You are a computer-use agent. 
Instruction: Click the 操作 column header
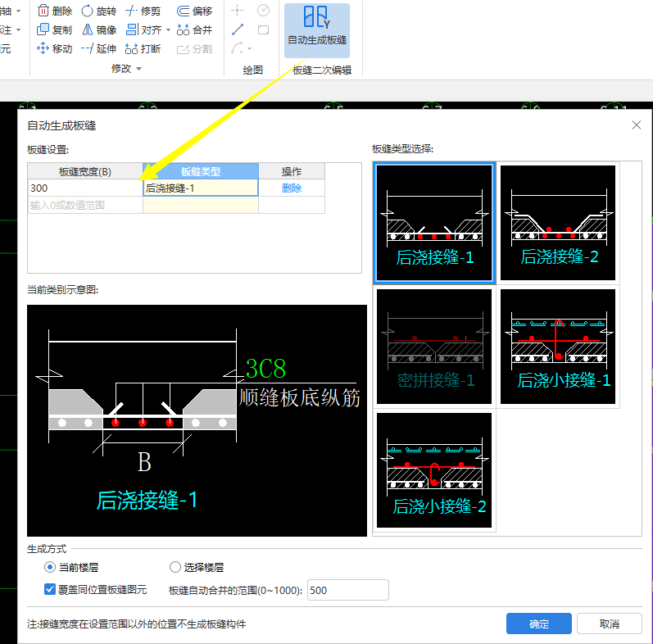click(292, 171)
